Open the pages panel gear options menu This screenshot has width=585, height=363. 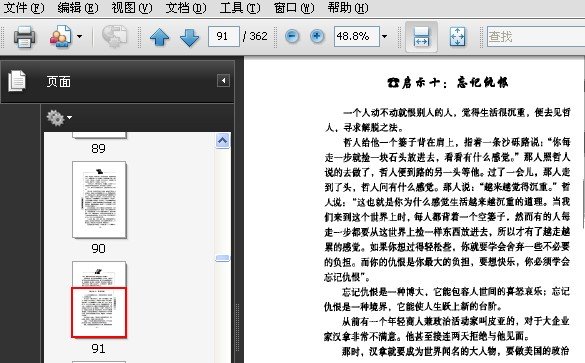click(x=59, y=118)
